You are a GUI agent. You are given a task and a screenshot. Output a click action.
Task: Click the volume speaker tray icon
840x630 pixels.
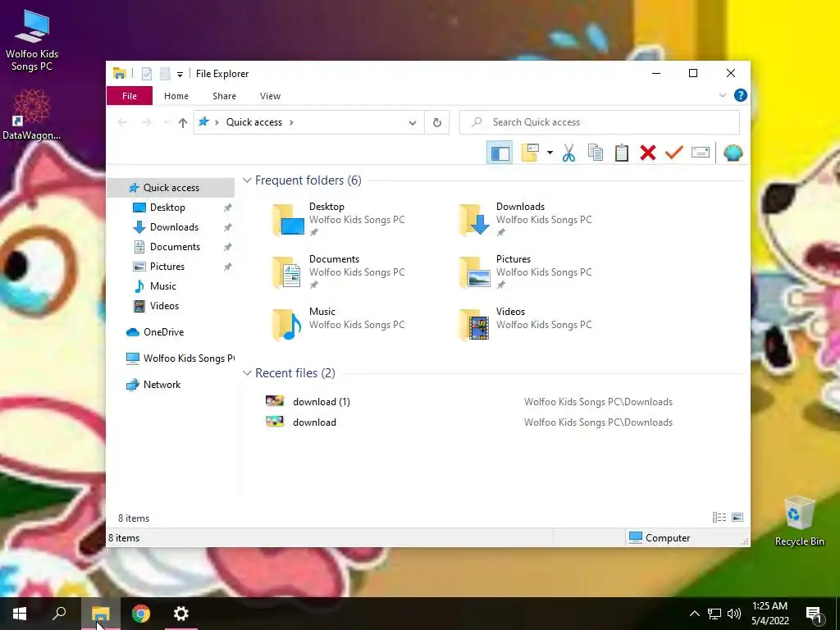pyautogui.click(x=734, y=614)
